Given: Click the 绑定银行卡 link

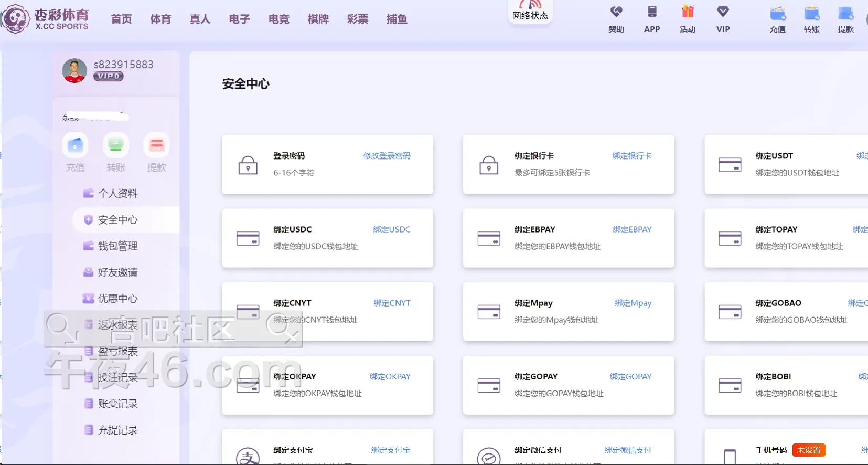Looking at the screenshot, I should point(631,156).
